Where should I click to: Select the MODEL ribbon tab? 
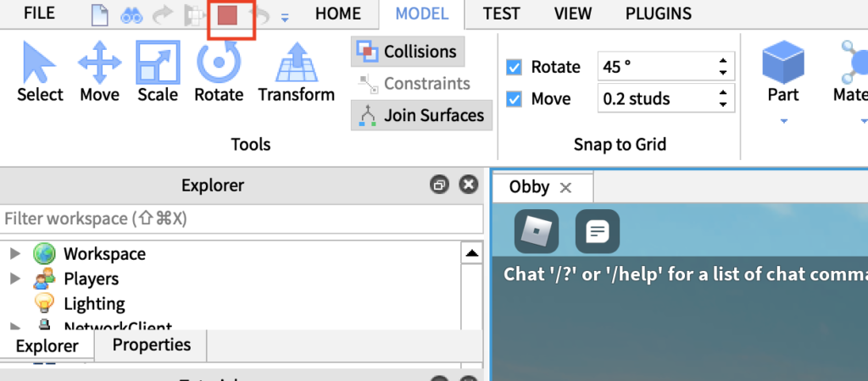(422, 14)
